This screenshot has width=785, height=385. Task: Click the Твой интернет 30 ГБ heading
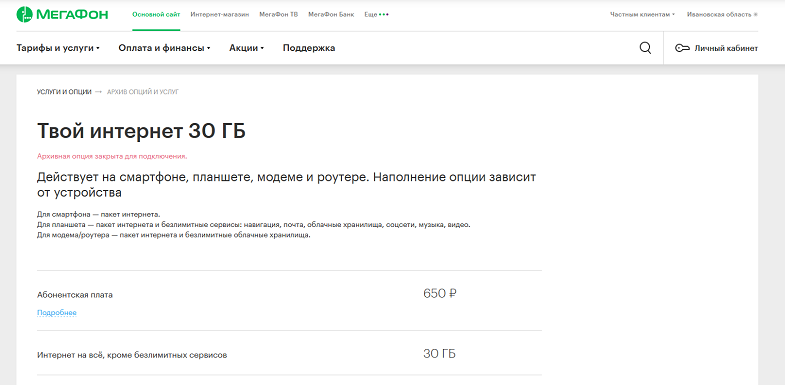[x=141, y=131]
